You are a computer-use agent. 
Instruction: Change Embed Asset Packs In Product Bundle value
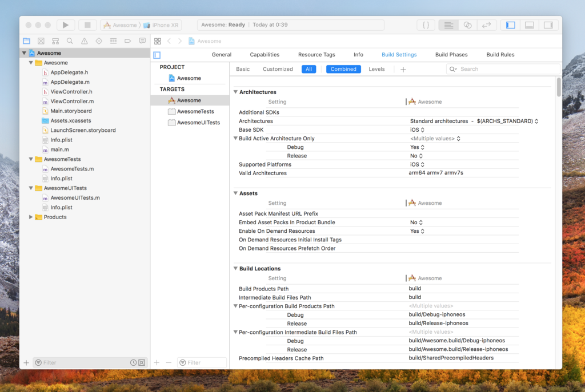pos(416,222)
